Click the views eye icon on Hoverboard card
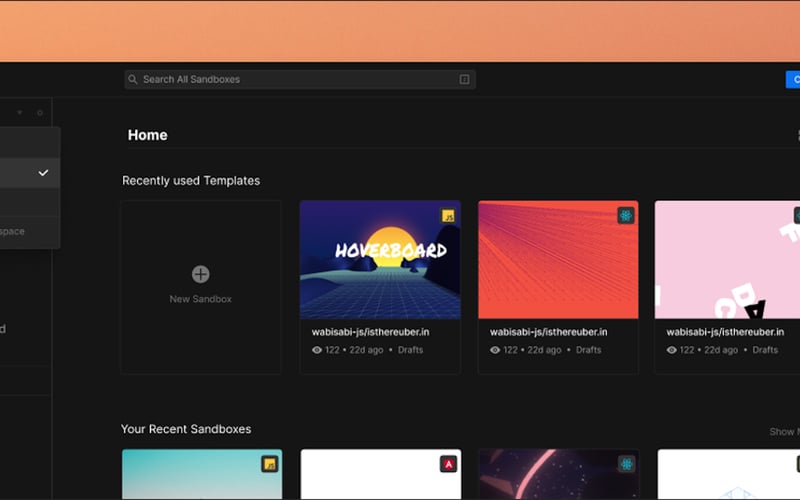The width and height of the screenshot is (800, 500). 317,350
